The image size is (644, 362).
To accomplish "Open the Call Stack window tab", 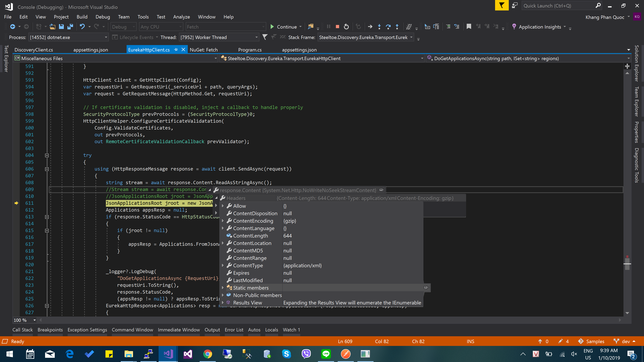I will [23, 330].
